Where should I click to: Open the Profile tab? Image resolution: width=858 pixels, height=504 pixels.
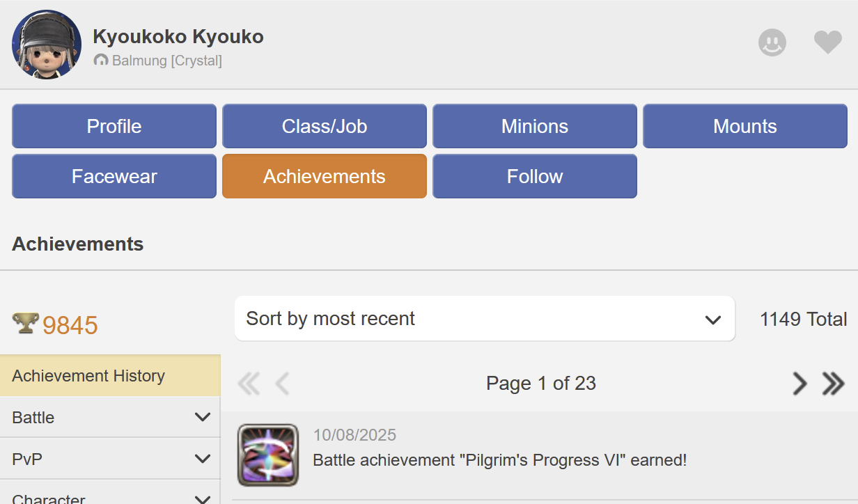(x=114, y=126)
